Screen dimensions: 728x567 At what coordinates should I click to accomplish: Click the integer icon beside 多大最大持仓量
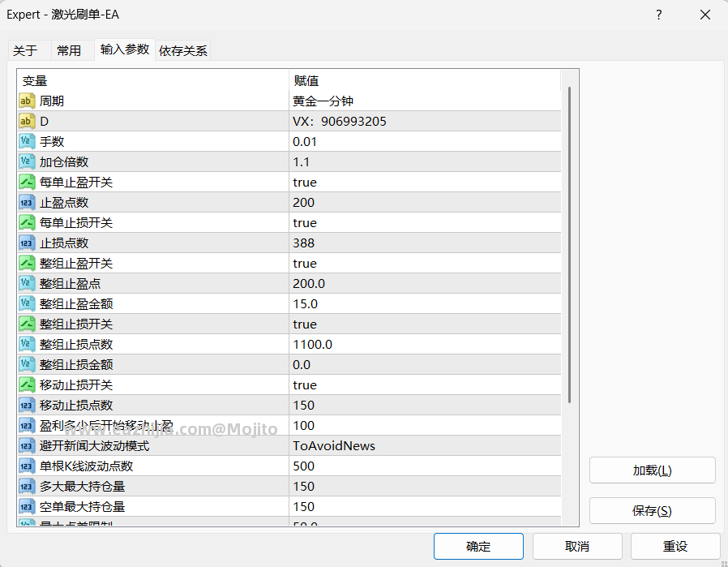[x=27, y=486]
